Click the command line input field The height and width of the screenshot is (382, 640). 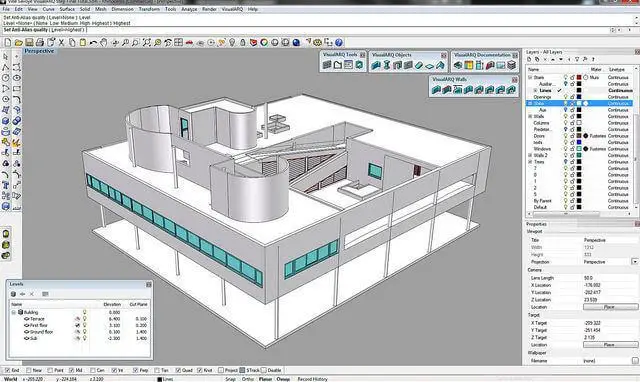pyautogui.click(x=306, y=30)
